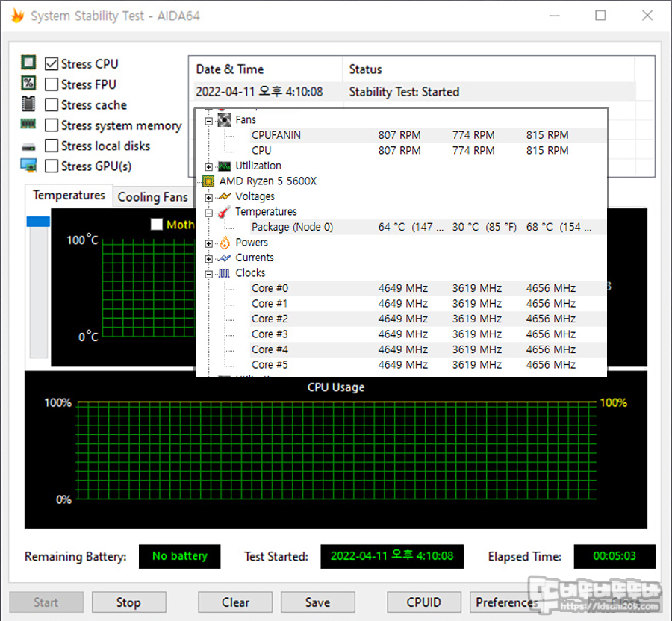Click the disabled Start button

[x=46, y=602]
